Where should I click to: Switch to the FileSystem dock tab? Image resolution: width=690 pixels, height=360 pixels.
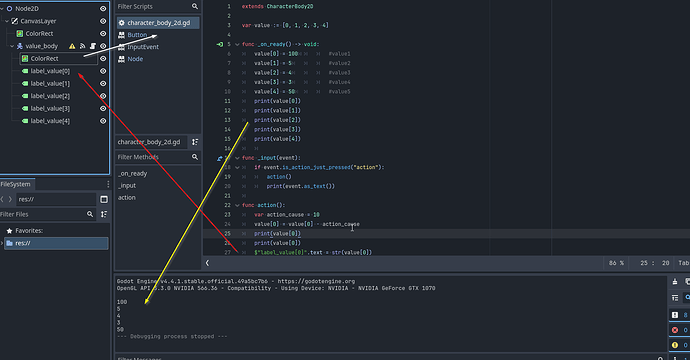pos(16,184)
